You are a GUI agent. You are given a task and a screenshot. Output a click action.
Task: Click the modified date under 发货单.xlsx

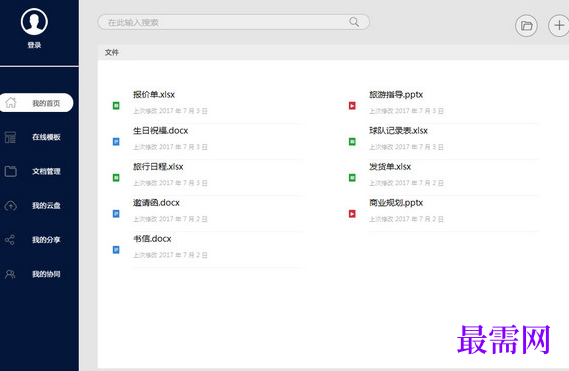click(406, 183)
